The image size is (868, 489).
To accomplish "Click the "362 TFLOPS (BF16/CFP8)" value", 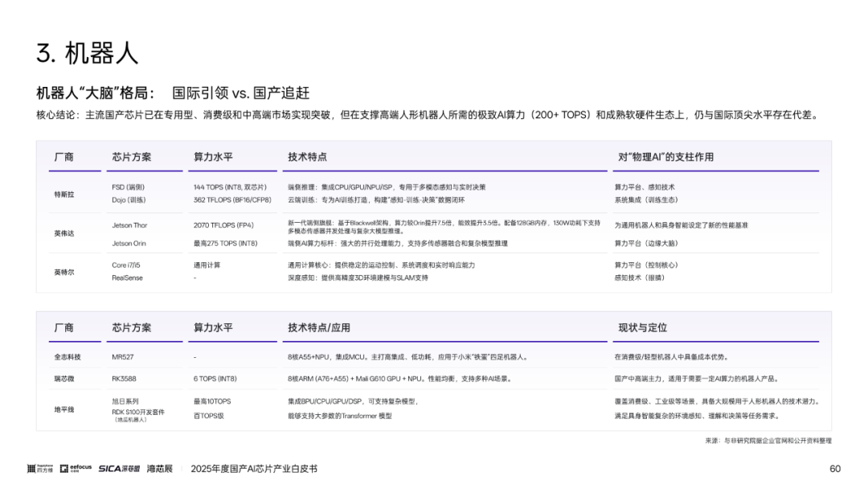I will pyautogui.click(x=232, y=200).
